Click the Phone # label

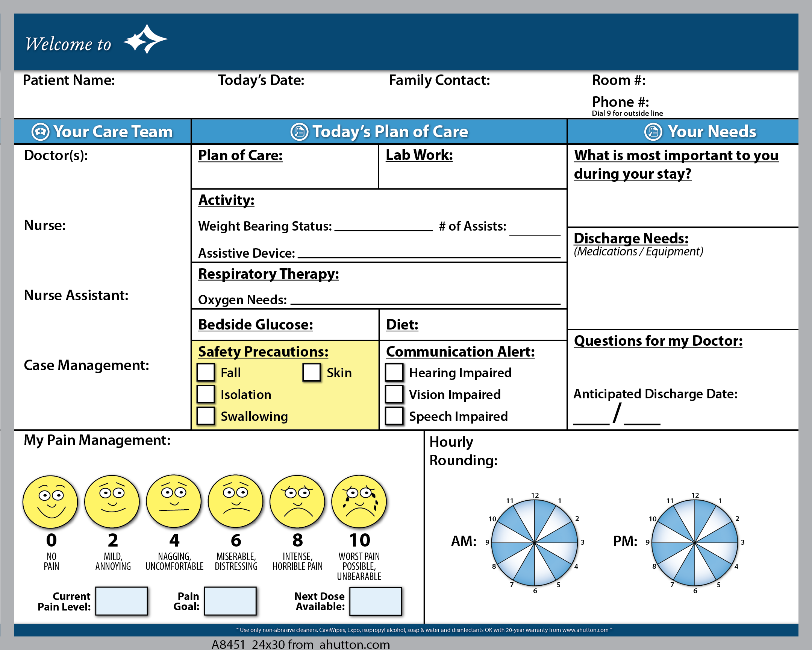[621, 102]
